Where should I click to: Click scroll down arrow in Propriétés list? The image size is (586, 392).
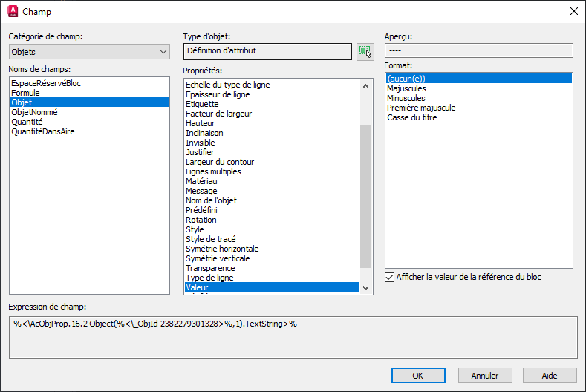tap(365, 288)
